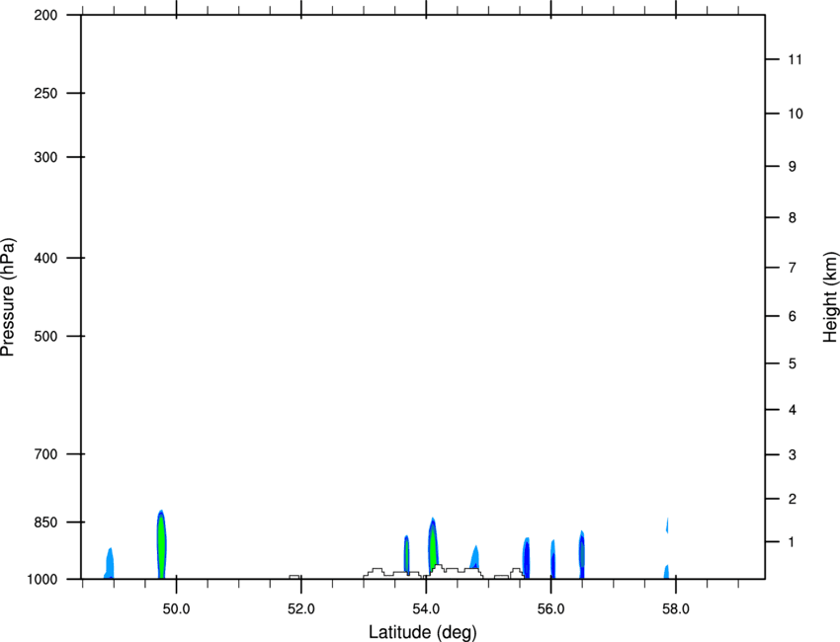Viewport: 840px width, 642px height.
Task: Click the 58.0 latitude tick label
Action: click(x=676, y=608)
